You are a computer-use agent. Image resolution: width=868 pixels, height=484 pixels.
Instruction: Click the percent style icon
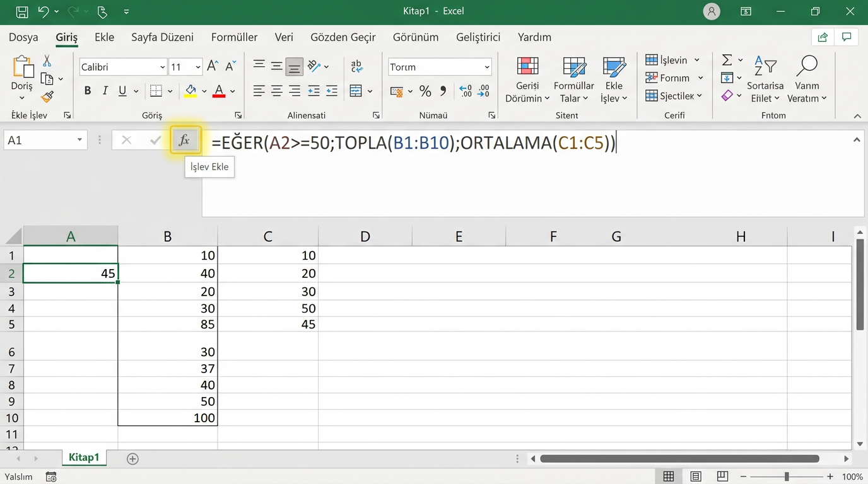[x=425, y=91]
